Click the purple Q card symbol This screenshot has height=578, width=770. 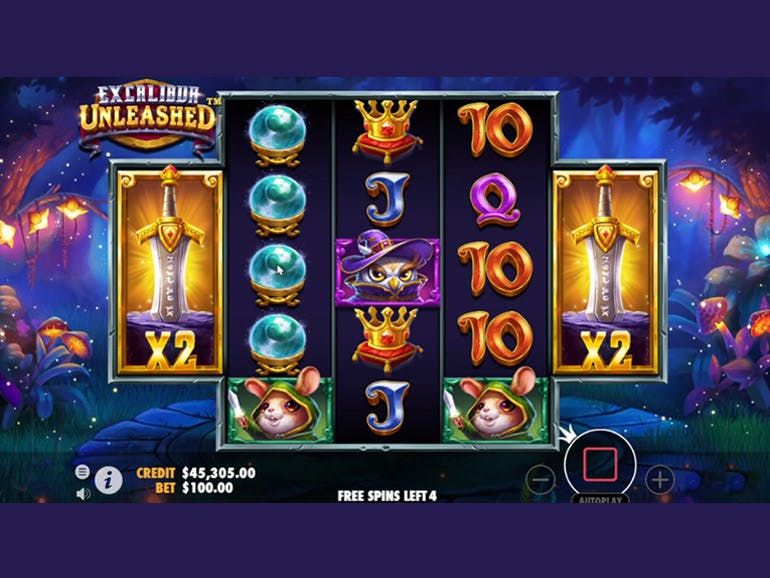(x=494, y=199)
